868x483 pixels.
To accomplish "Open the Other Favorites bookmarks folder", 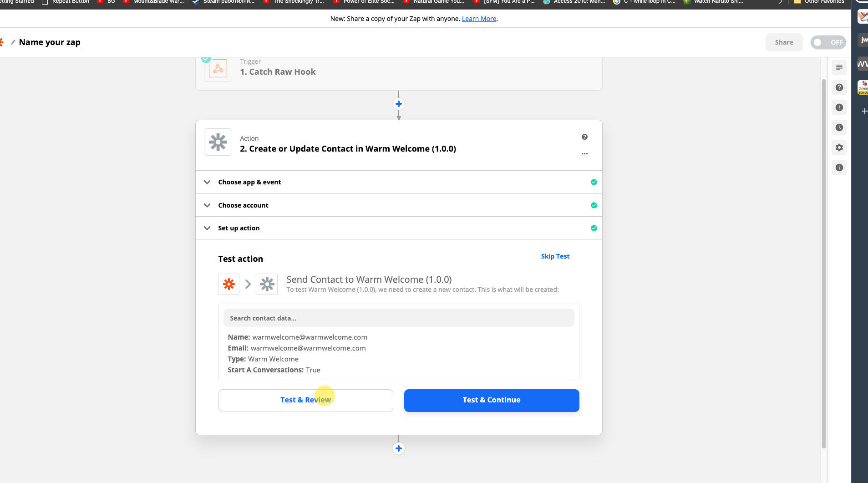I will [819, 2].
